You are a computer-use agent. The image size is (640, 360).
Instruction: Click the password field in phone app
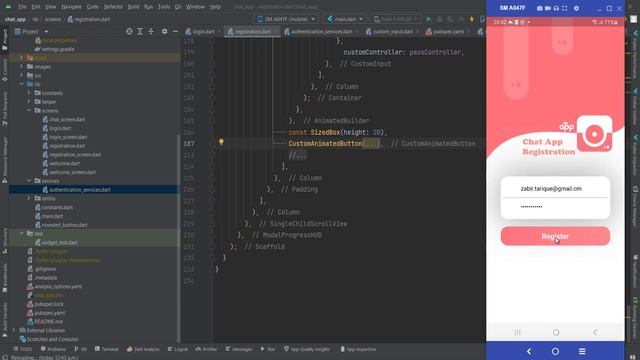pyautogui.click(x=555, y=207)
